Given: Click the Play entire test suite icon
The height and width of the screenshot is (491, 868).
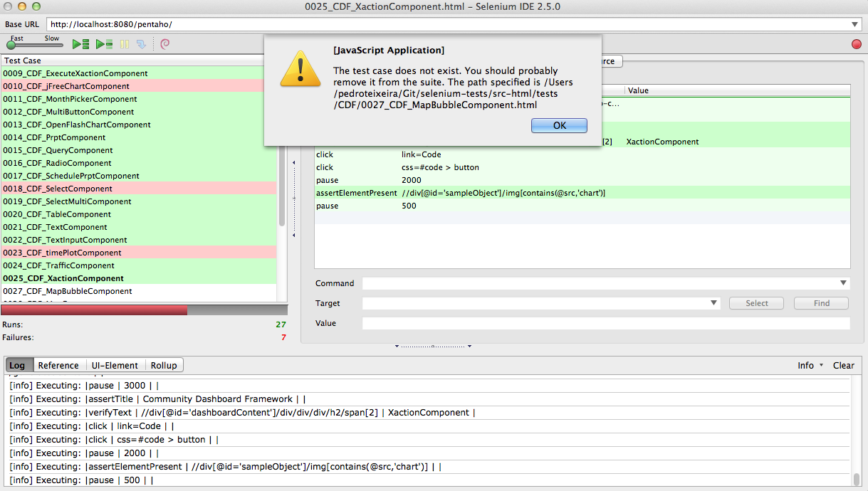Looking at the screenshot, I should 80,44.
